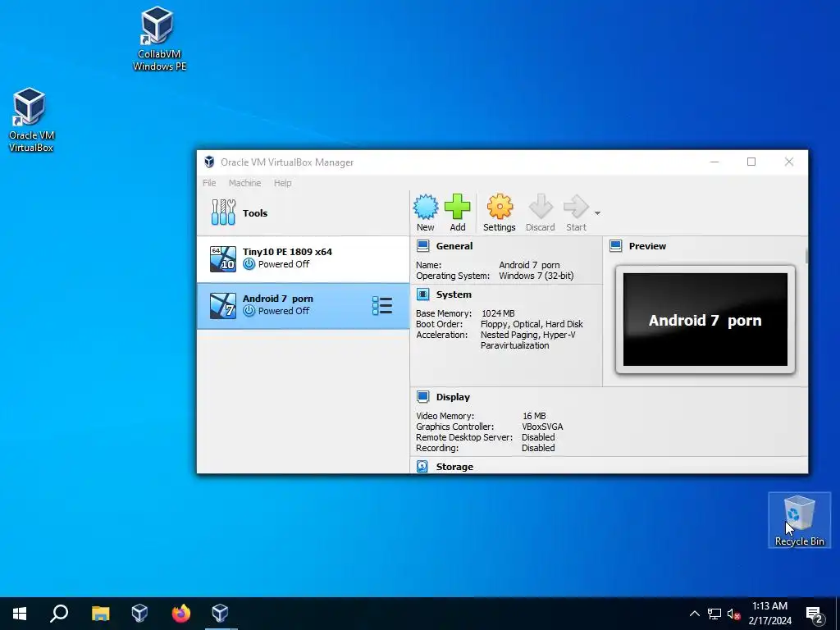This screenshot has width=840, height=630.
Task: Select the Tools item in VirtualBox sidebar
Action: pos(304,213)
